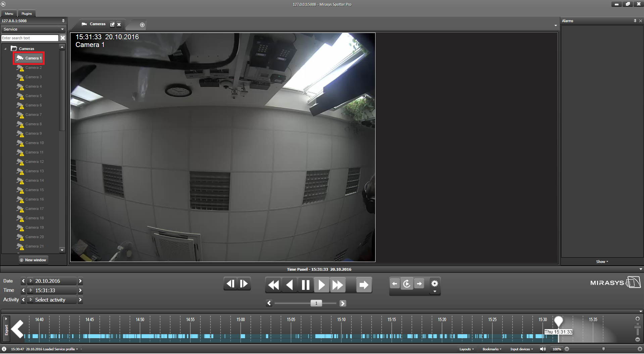Pin the Alarms panel
The image size is (644, 354).
pos(635,21)
